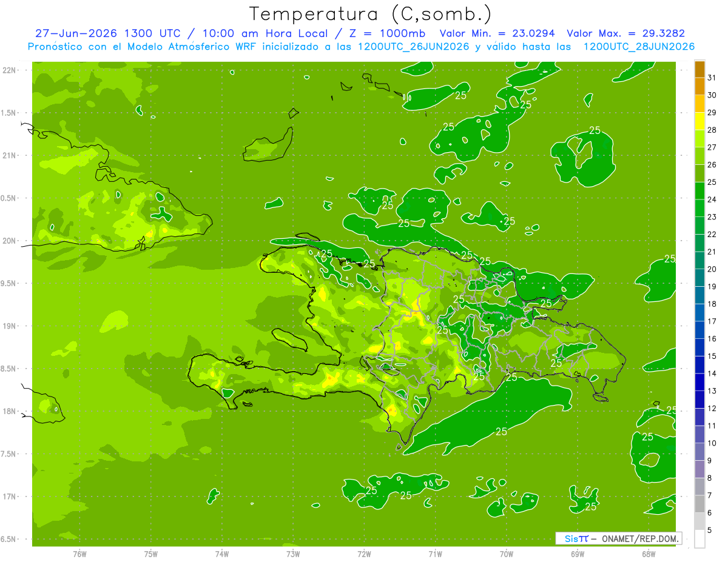
Task: Click the "22N" latitude label
Action: tap(10, 70)
